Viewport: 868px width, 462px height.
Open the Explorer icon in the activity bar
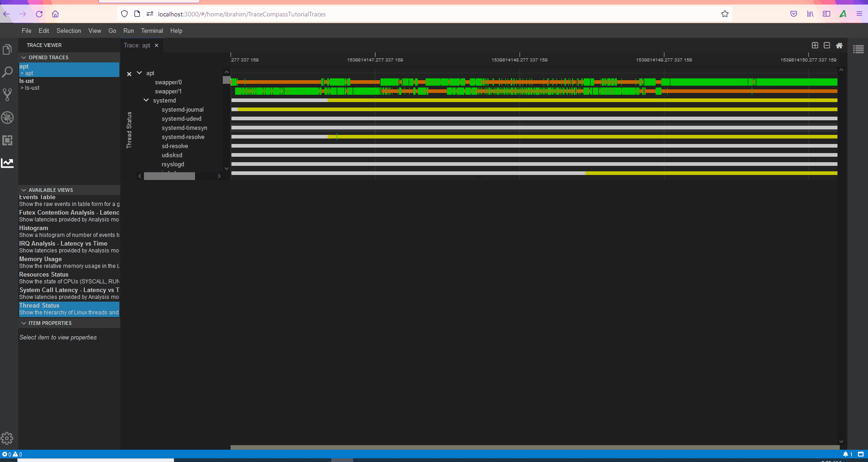7,49
